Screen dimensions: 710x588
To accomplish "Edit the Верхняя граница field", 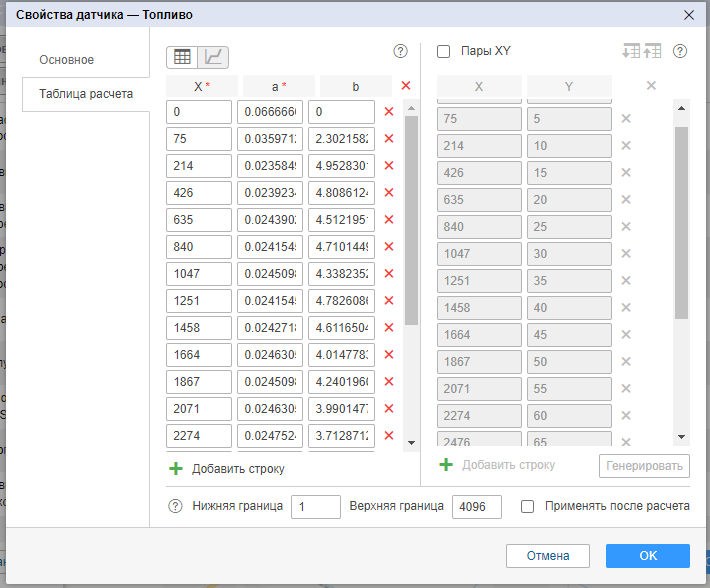I will (477, 507).
